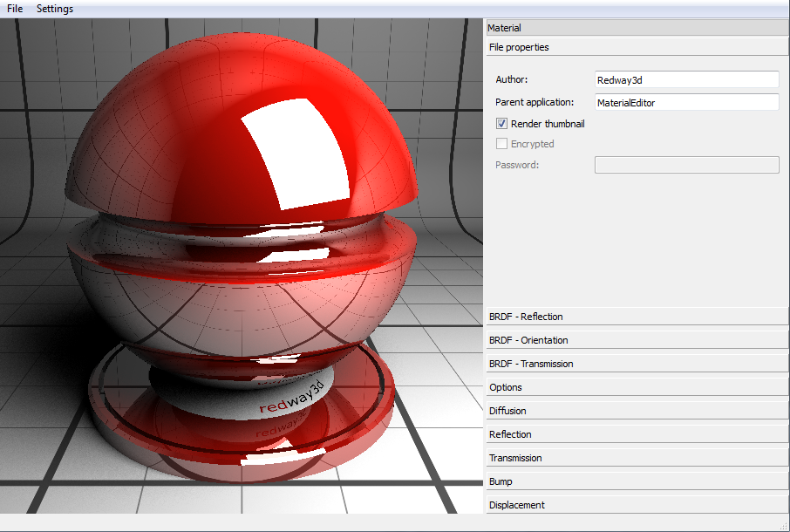Click the Parent application text field
This screenshot has height=532, width=790.
(686, 102)
